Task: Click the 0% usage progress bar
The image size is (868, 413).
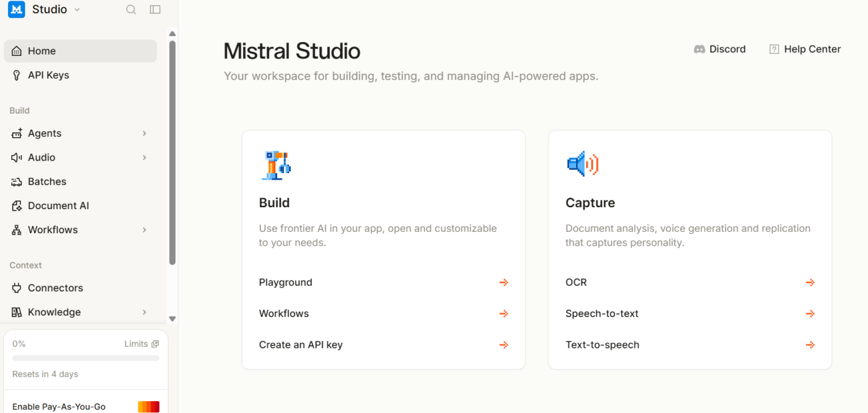Action: click(x=86, y=358)
